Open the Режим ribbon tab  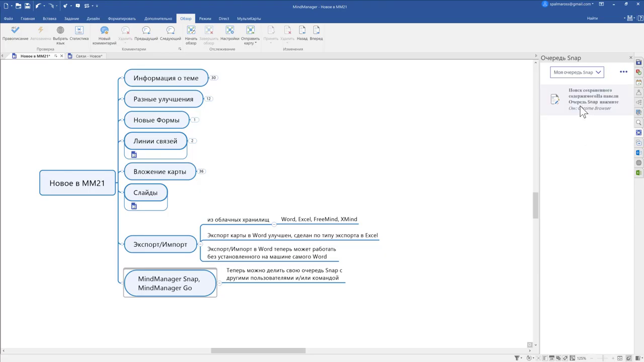(x=205, y=19)
